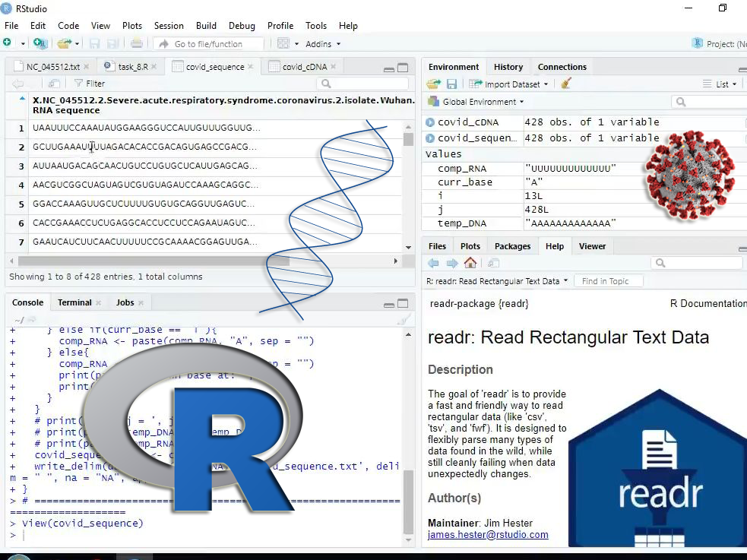
Task: Click the Save All icon
Action: click(113, 44)
